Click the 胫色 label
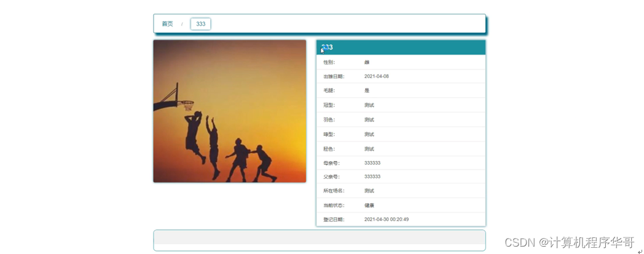Image resolution: width=644 pixels, height=254 pixels. coord(329,149)
